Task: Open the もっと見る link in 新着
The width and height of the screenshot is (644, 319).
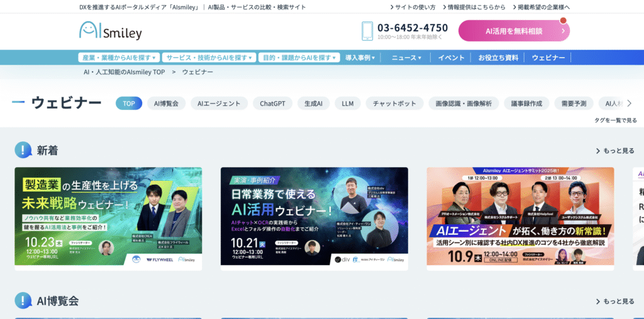Action: click(615, 151)
